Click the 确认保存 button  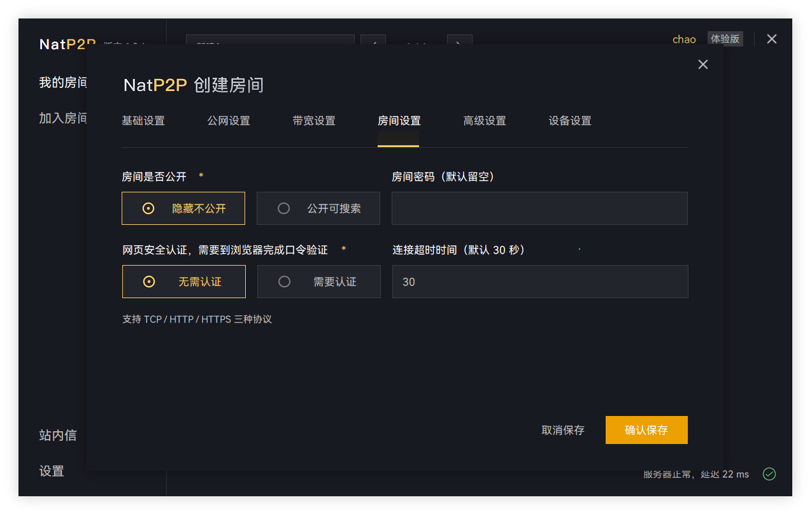coord(646,430)
